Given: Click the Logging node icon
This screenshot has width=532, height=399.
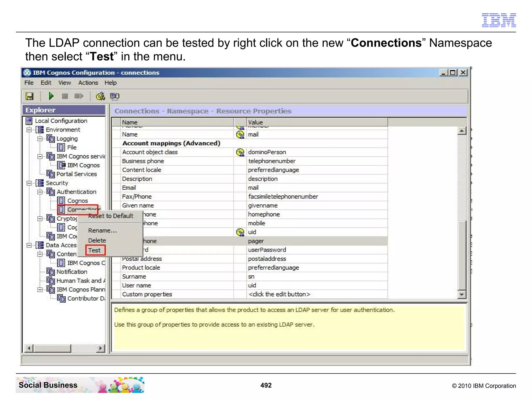Looking at the screenshot, I should tap(51, 138).
